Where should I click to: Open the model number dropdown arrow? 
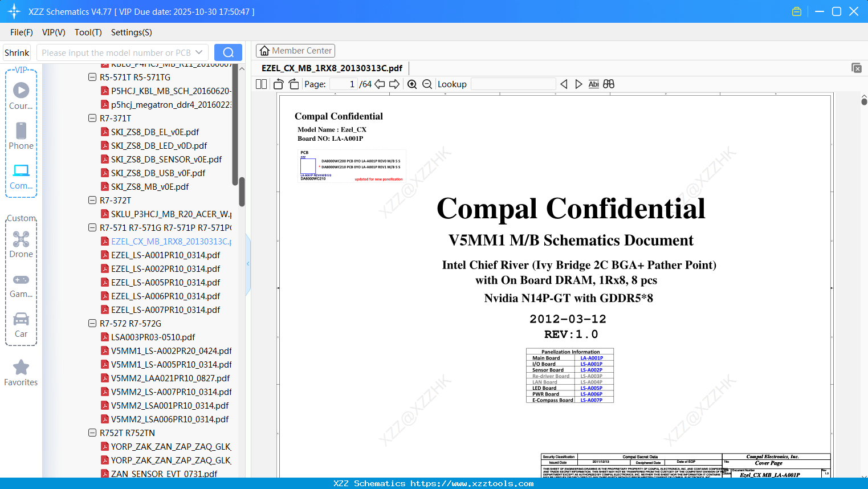(199, 52)
